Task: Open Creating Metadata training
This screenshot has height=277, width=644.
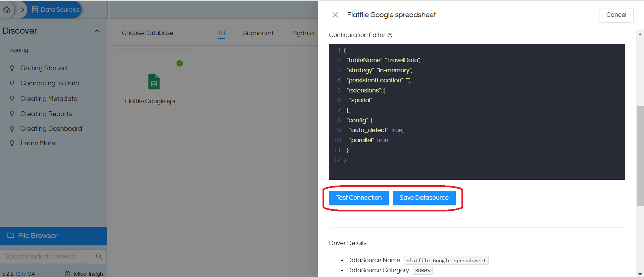Action: pos(49,98)
